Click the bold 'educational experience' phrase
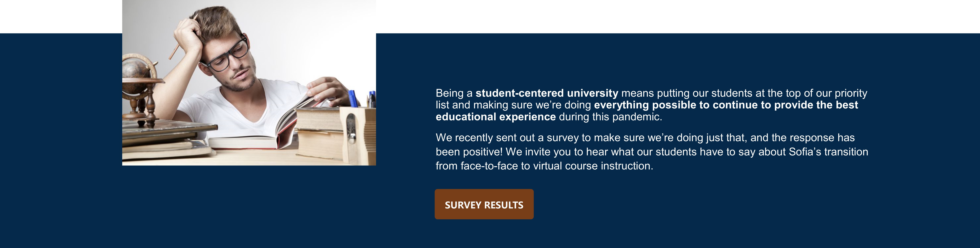Viewport: 980px width, 248px height. coord(496,117)
